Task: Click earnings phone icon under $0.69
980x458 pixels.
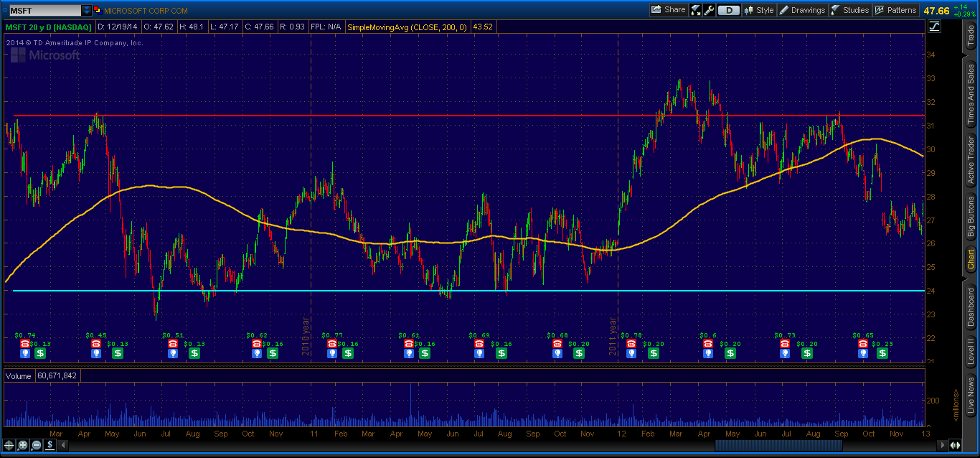Action: click(479, 344)
